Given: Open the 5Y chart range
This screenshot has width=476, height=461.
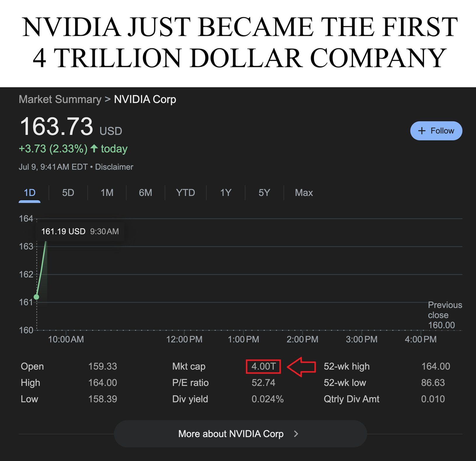Looking at the screenshot, I should [x=264, y=193].
